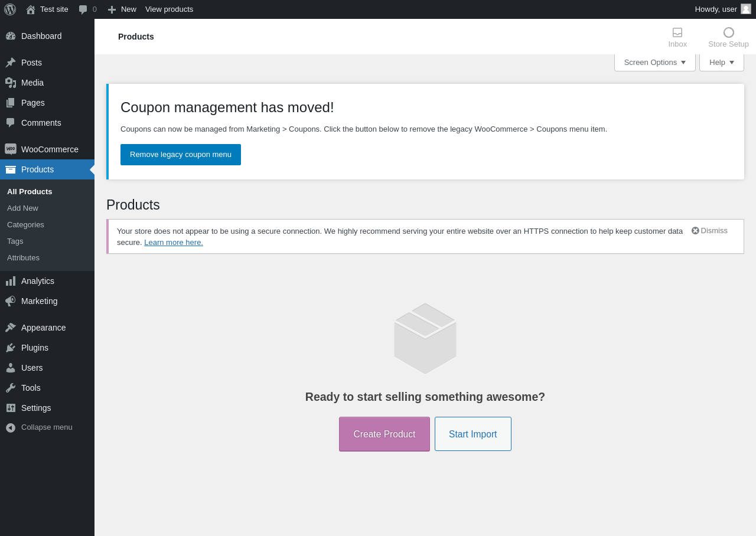This screenshot has height=536, width=756.
Task: Click the Analytics bar chart icon
Action: click(x=11, y=281)
